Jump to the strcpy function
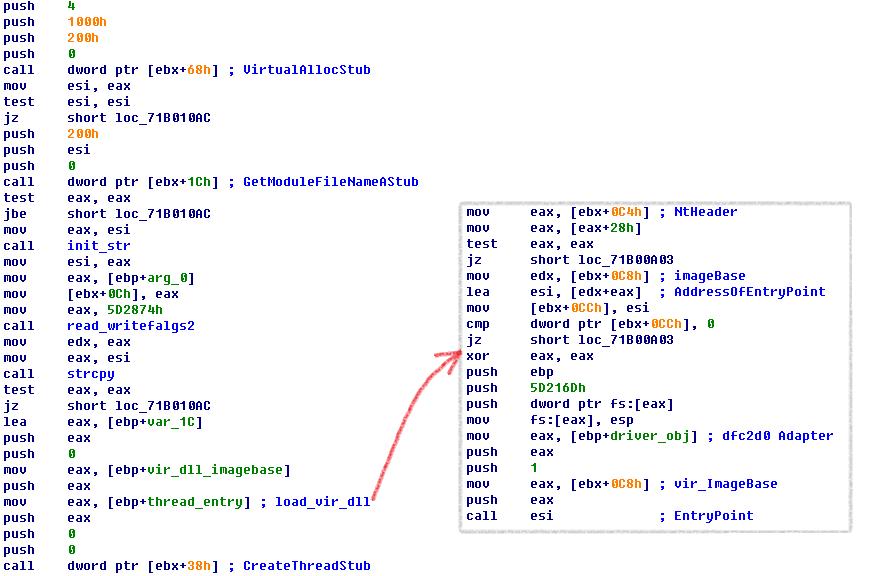Screen dimensions: 870x576 (90, 374)
